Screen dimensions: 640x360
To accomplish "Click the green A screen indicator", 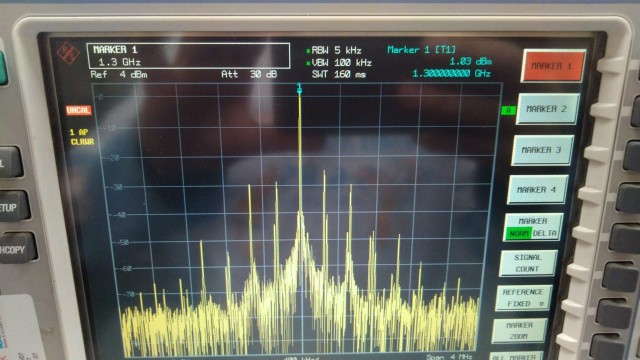I will tap(508, 110).
